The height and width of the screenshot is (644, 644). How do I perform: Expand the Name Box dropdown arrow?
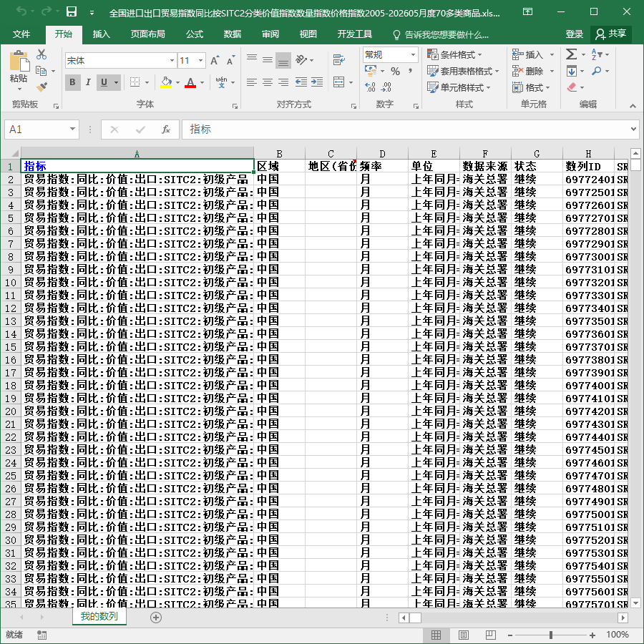72,129
